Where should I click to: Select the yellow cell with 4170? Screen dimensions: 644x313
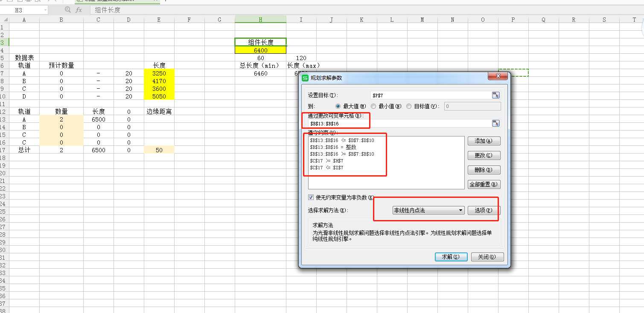[159, 81]
